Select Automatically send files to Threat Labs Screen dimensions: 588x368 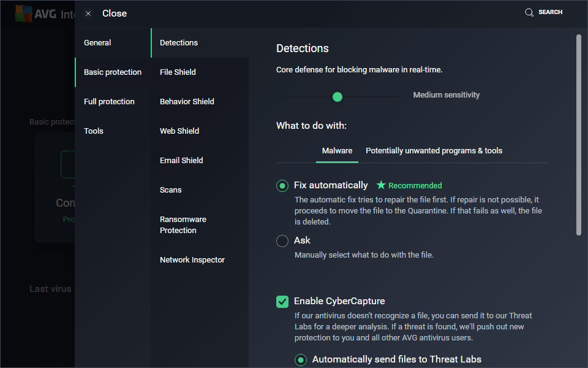tap(301, 360)
